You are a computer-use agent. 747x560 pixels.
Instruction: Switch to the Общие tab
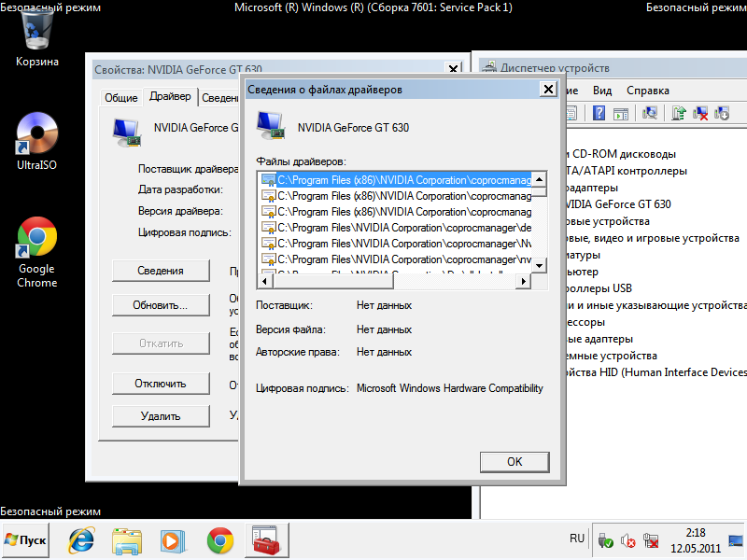pos(121,98)
